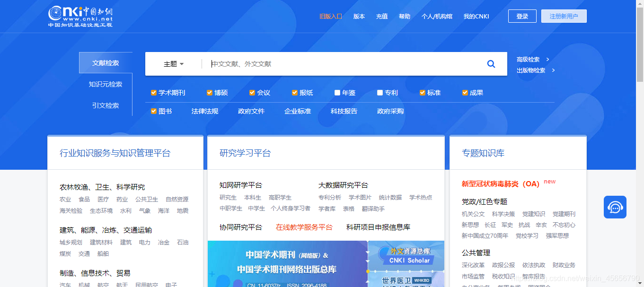Screen dimensions: 644x287
Task: Click the 财政业务 link
Action: 564,265
